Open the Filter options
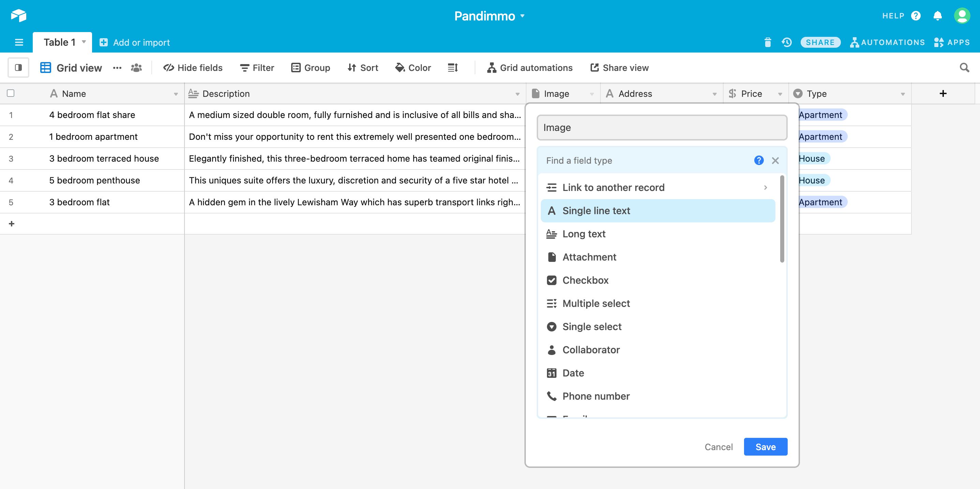 257,68
